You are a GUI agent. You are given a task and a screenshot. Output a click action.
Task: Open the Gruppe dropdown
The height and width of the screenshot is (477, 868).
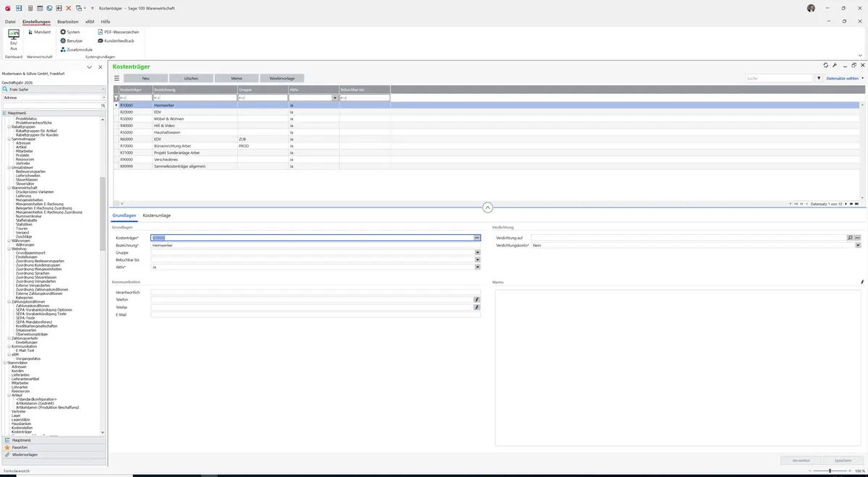[477, 253]
